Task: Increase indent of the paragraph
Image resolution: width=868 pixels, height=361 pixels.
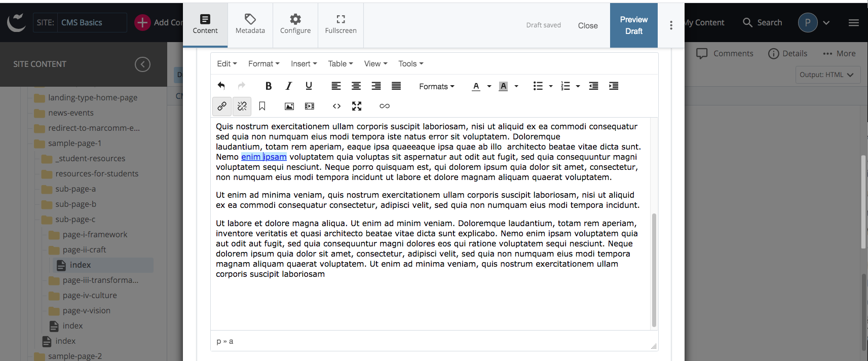Action: (614, 86)
